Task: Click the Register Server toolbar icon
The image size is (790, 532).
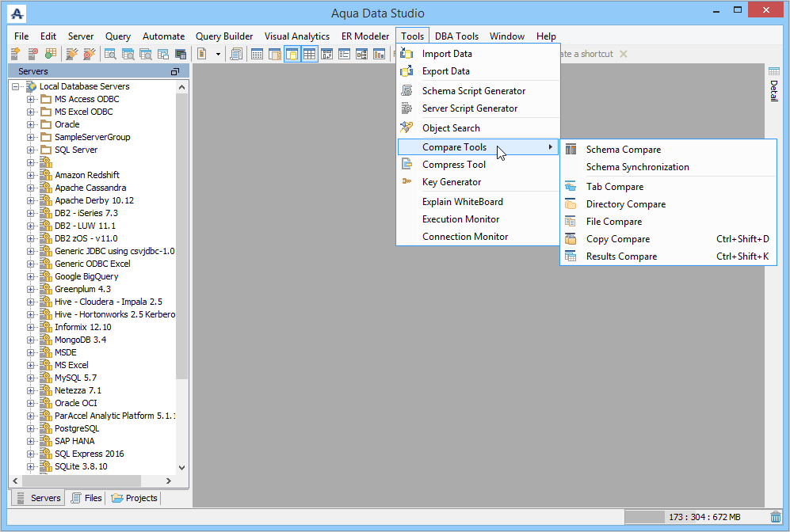Action: coord(15,54)
